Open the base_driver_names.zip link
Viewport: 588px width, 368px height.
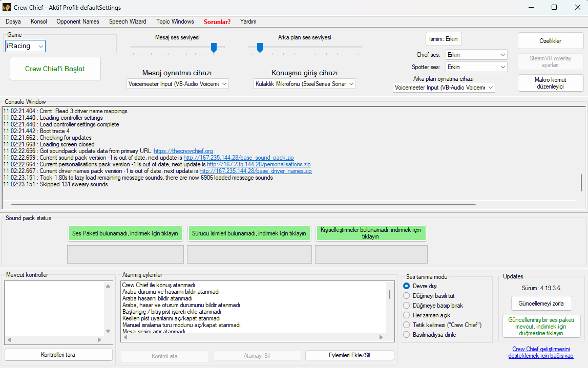click(256, 171)
